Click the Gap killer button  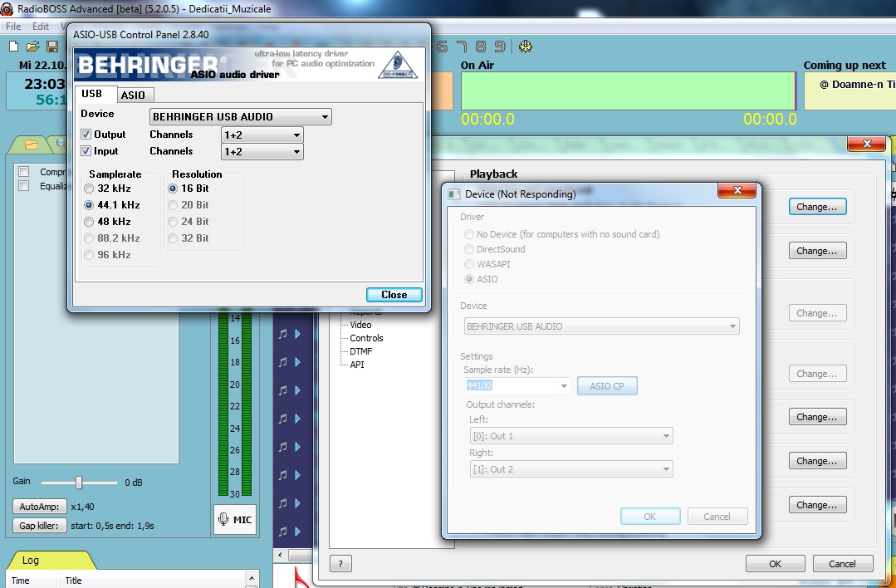tap(39, 526)
